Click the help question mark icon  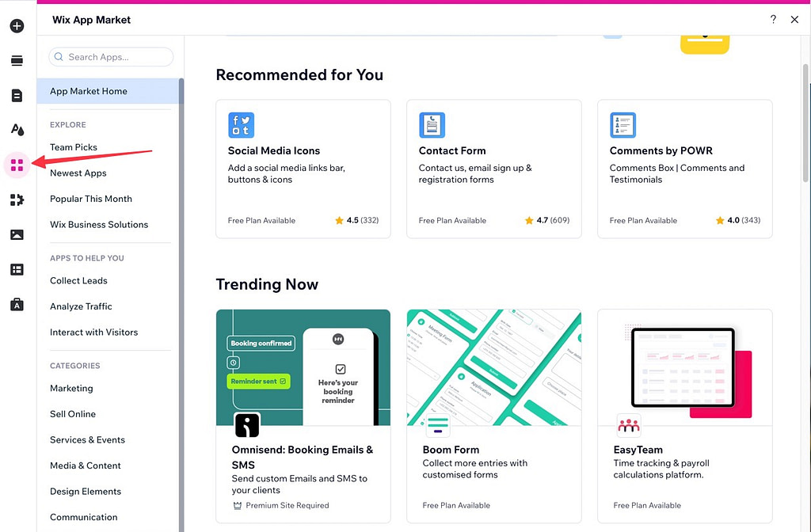click(773, 19)
